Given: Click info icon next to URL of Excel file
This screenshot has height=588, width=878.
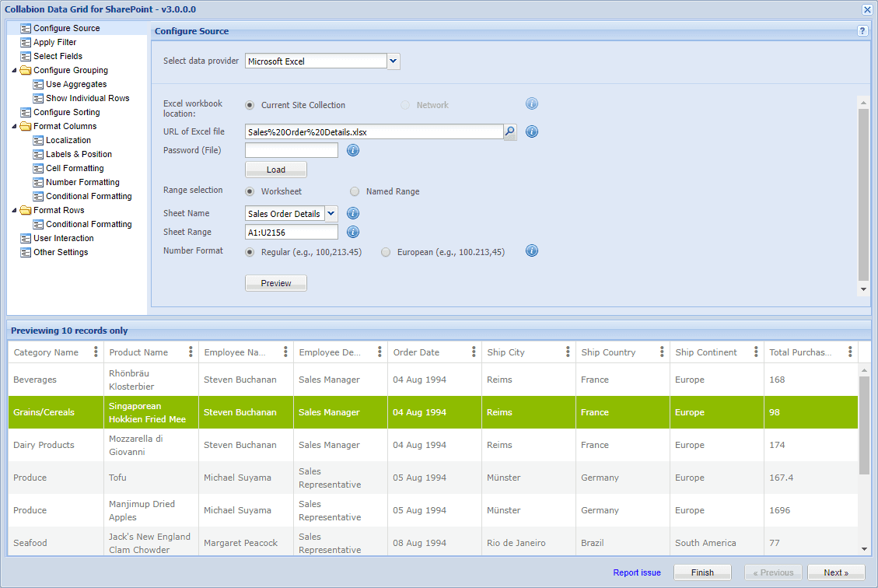Looking at the screenshot, I should (x=532, y=131).
